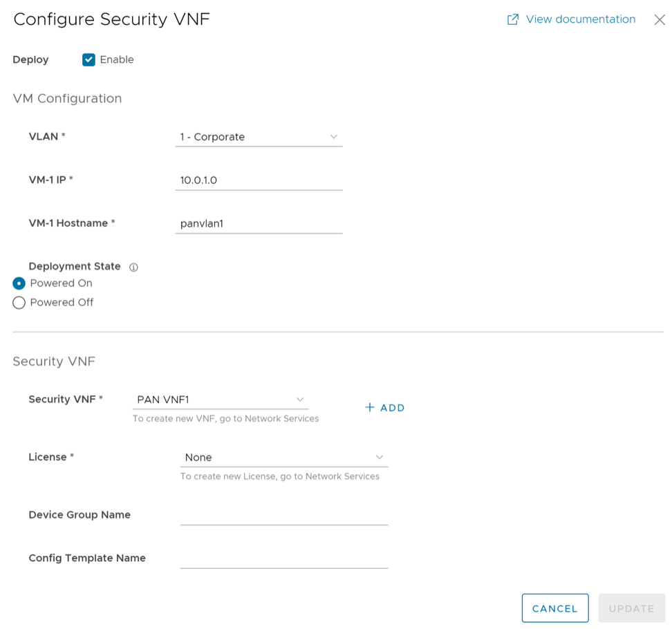Click the License dropdown chevron arrow

click(380, 458)
